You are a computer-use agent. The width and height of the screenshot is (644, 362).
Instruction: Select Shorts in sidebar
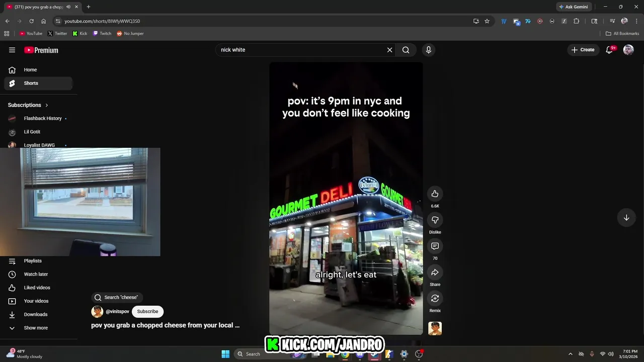coord(38,83)
